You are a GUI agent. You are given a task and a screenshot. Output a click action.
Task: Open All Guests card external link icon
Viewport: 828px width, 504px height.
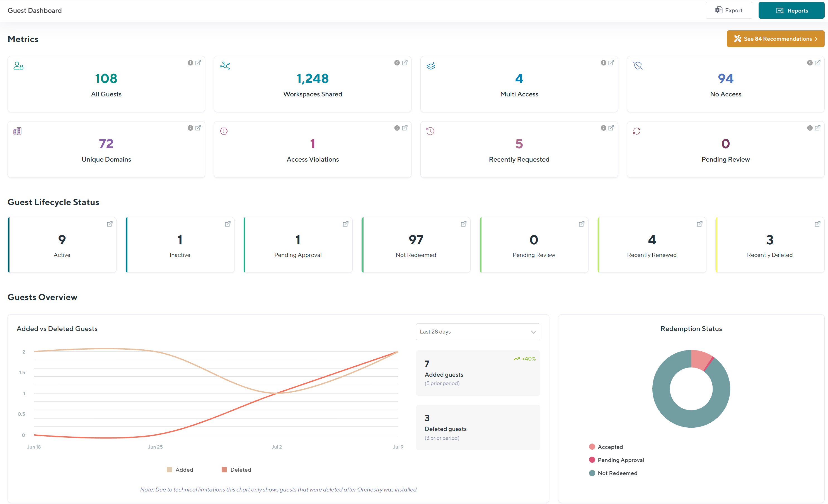click(198, 63)
